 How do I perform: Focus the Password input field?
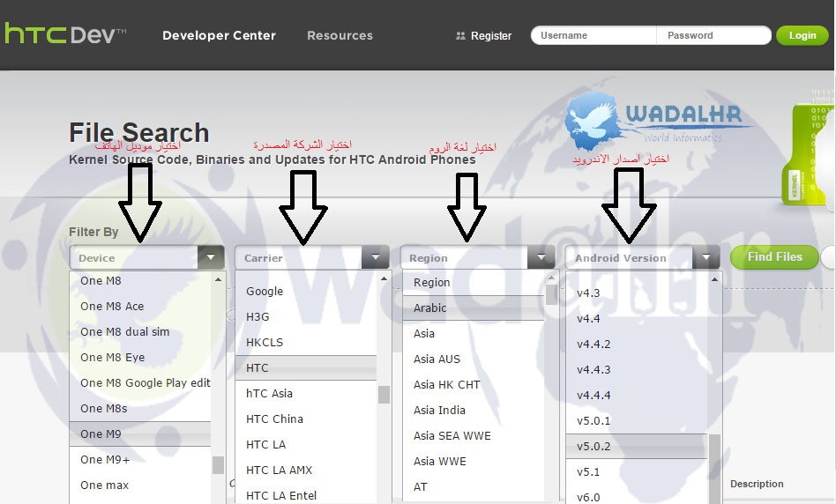tap(713, 36)
